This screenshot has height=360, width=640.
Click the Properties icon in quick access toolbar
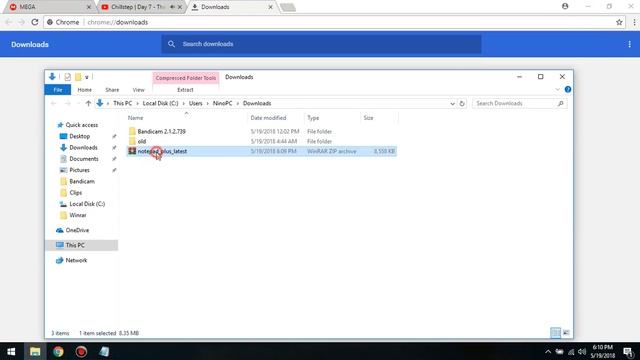(x=67, y=77)
